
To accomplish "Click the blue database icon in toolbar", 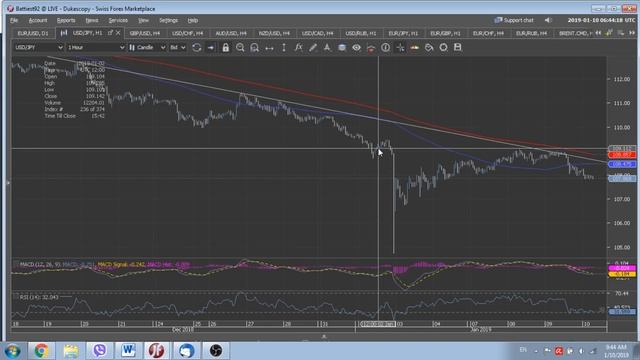I will coord(342,48).
